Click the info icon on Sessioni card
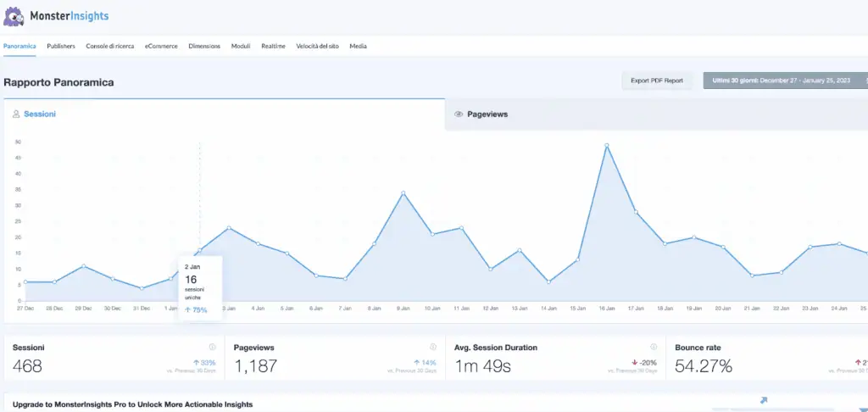Viewport: 868px width, 412px height. pos(212,347)
